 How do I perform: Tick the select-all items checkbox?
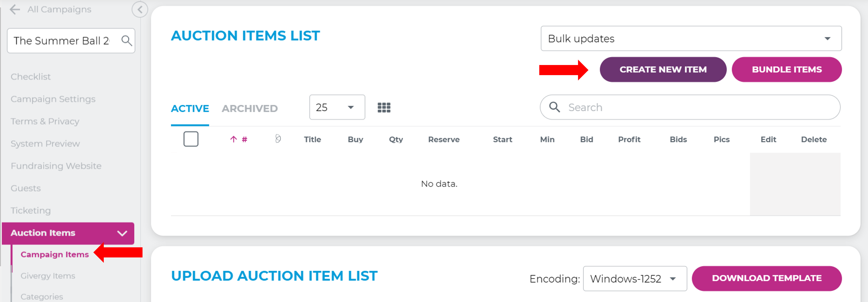(191, 139)
